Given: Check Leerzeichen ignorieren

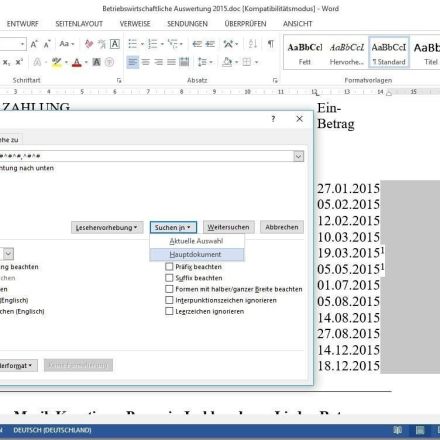Looking at the screenshot, I should [169, 311].
